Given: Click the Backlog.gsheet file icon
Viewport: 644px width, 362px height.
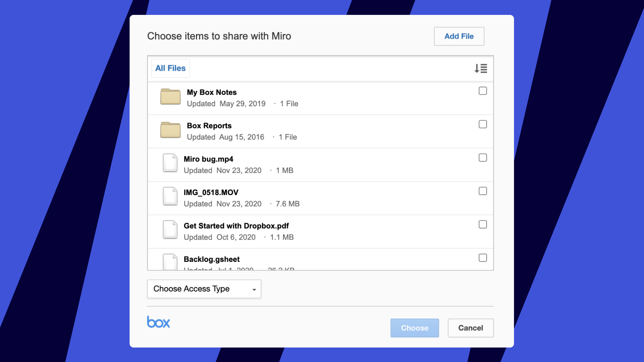Looking at the screenshot, I should tap(170, 261).
